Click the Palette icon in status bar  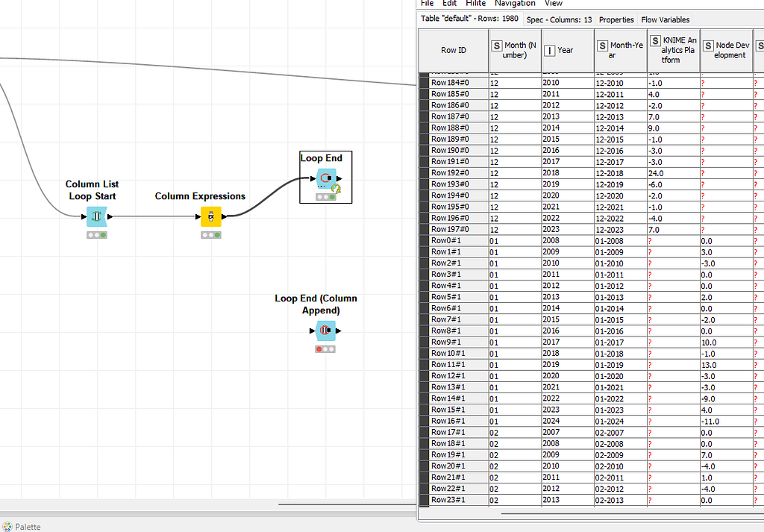tap(7, 527)
